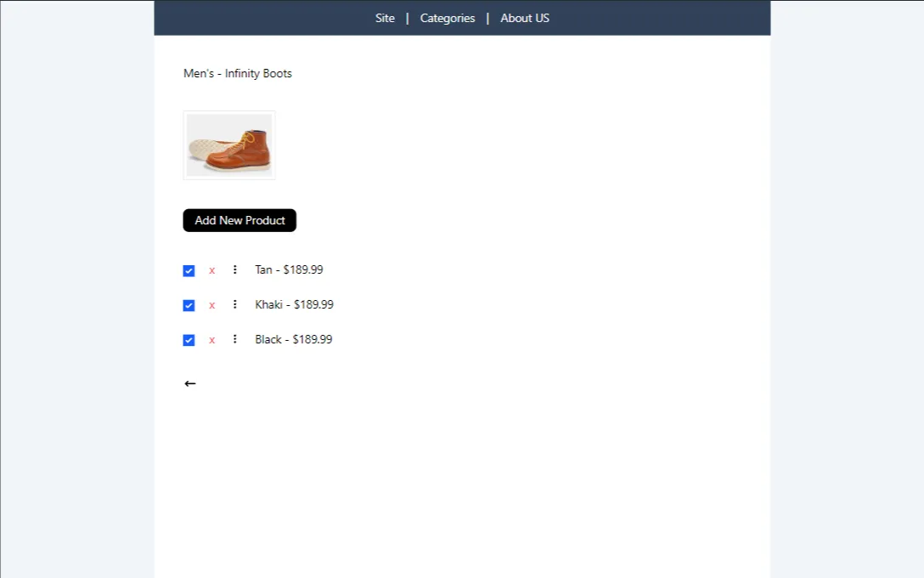Go to the Categories page
The image size is (924, 578).
click(x=447, y=18)
